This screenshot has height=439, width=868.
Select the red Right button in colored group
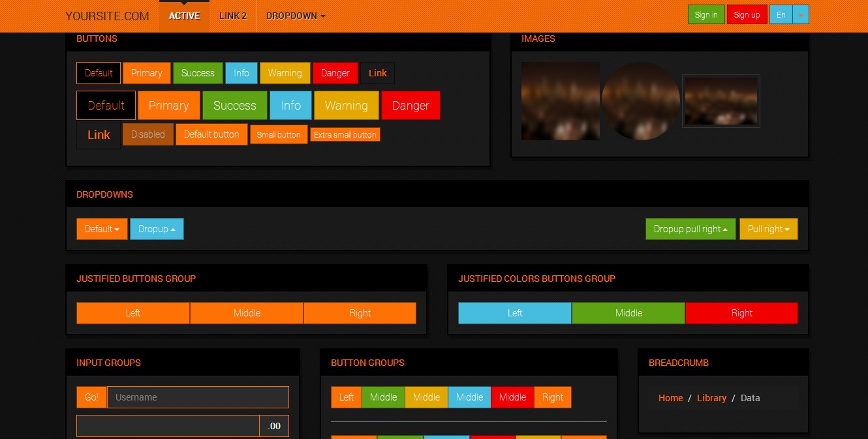[741, 313]
